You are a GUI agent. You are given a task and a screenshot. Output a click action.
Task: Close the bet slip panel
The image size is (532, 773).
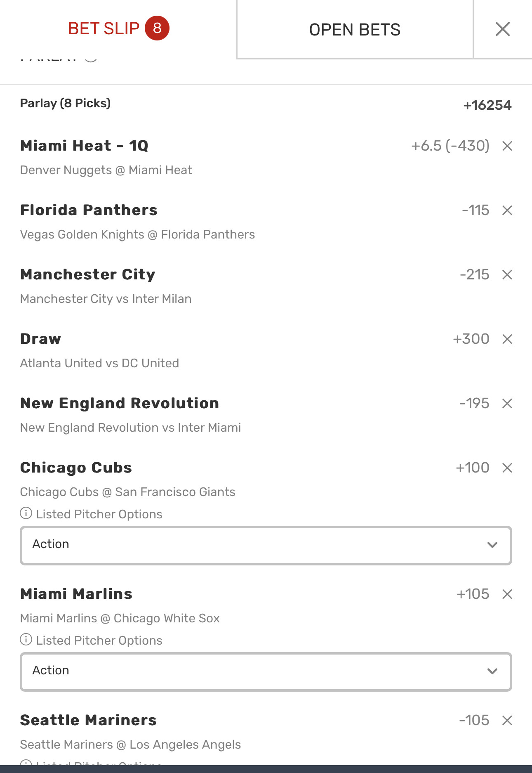pyautogui.click(x=502, y=29)
